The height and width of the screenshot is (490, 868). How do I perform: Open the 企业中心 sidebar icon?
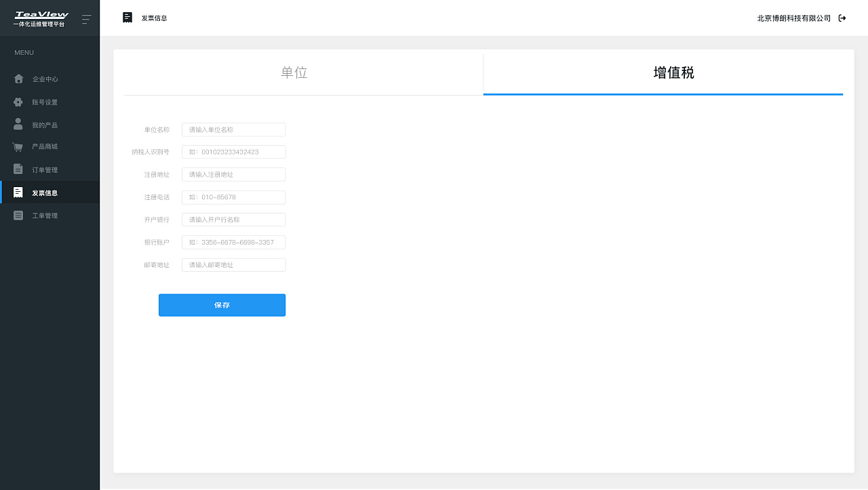pyautogui.click(x=18, y=79)
